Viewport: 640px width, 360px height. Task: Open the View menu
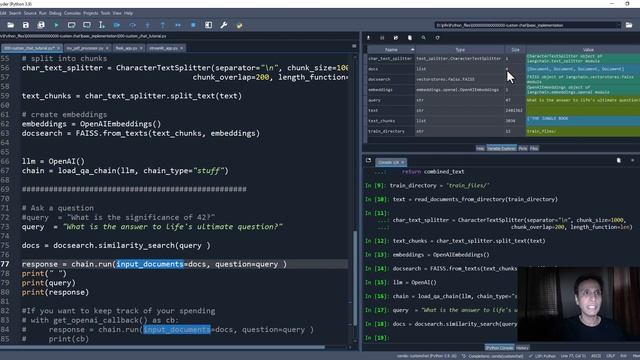pos(117,13)
